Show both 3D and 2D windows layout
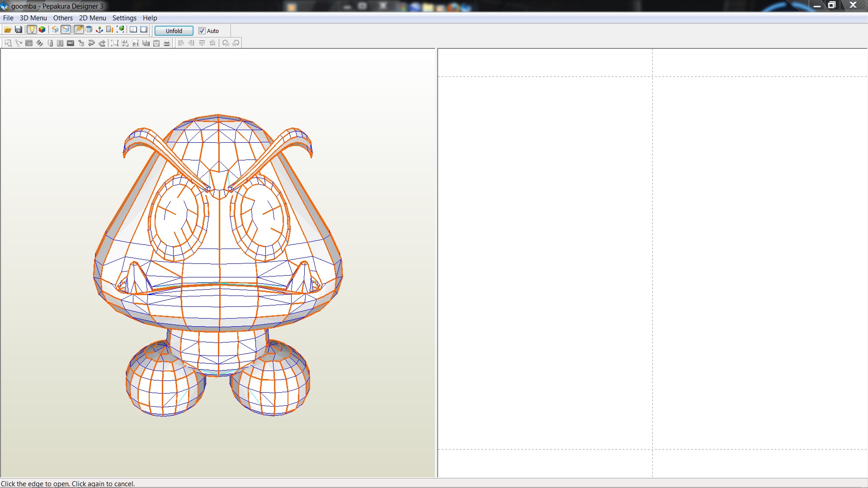This screenshot has height=488, width=868. tap(133, 30)
